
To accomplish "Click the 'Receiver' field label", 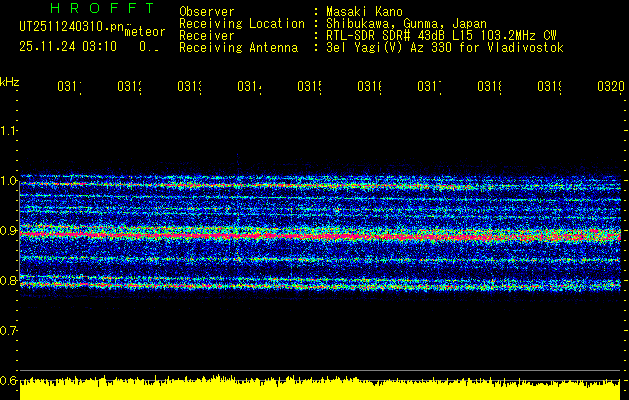I will click(x=207, y=36).
